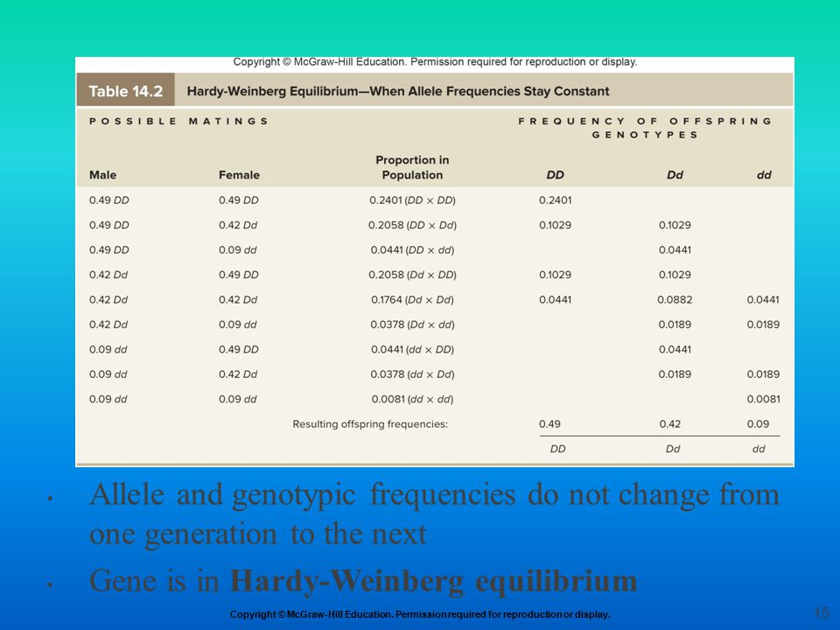Image resolution: width=840 pixels, height=630 pixels.
Task: Select the cell '0.2058 (Dd × DD)'
Action: point(412,274)
